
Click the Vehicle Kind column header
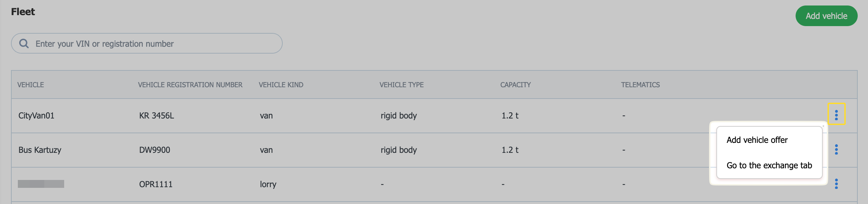(281, 85)
